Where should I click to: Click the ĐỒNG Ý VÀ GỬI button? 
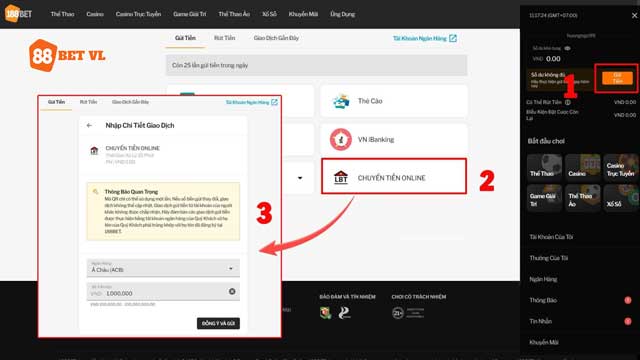click(x=218, y=323)
